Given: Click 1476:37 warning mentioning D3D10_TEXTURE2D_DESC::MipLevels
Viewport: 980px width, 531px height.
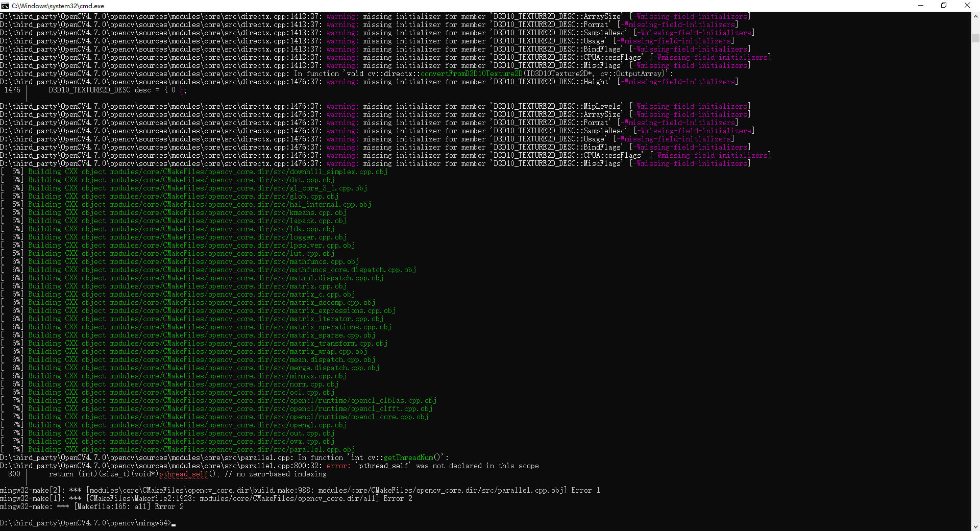Looking at the screenshot, I should pyautogui.click(x=376, y=106).
